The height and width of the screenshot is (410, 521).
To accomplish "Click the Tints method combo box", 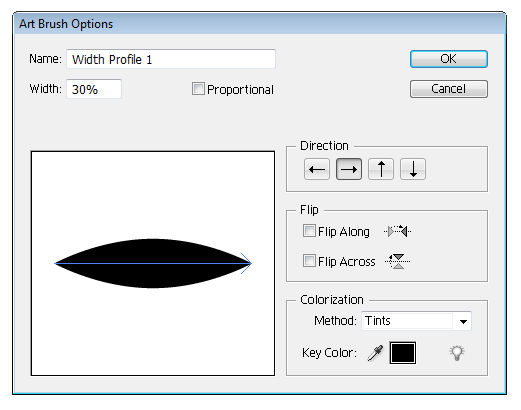I will [416, 321].
